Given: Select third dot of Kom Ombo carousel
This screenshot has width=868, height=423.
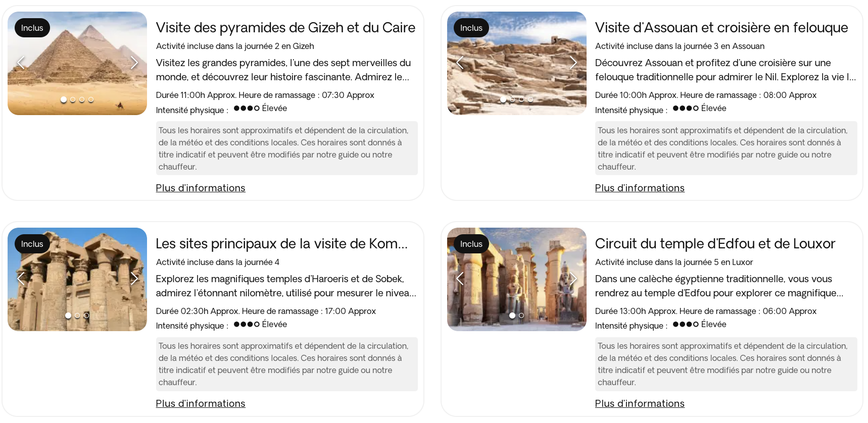Looking at the screenshot, I should [x=86, y=315].
